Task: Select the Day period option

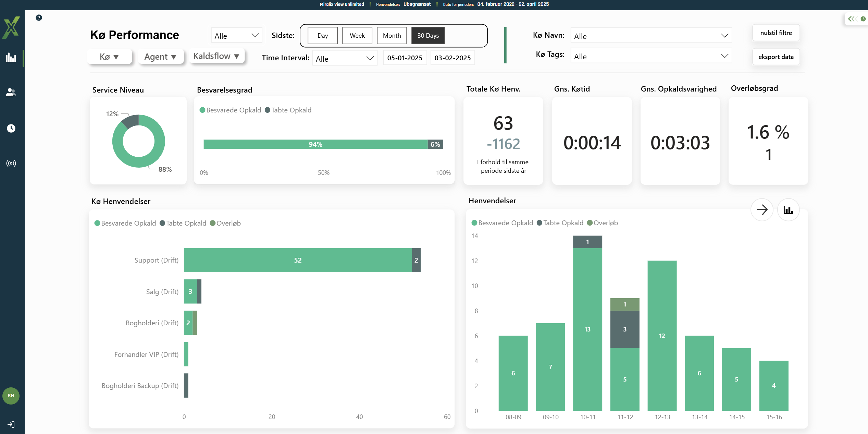Action: [322, 36]
